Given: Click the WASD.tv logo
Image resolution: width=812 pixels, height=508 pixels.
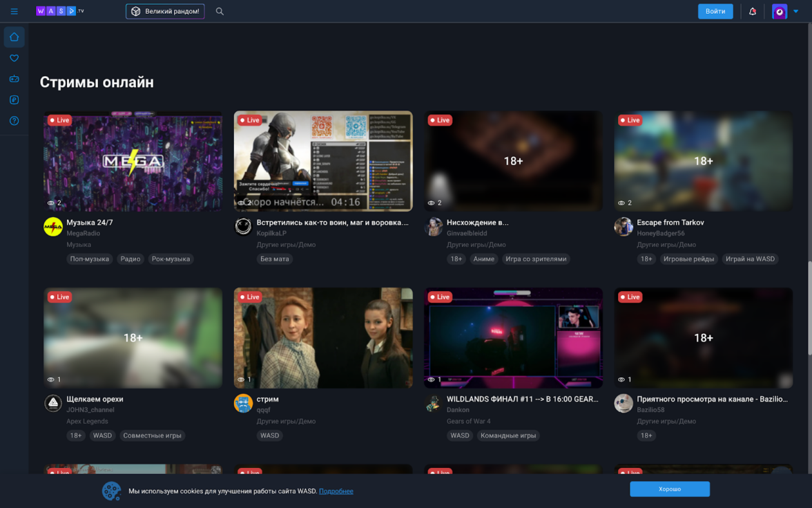Looking at the screenshot, I should [59, 11].
